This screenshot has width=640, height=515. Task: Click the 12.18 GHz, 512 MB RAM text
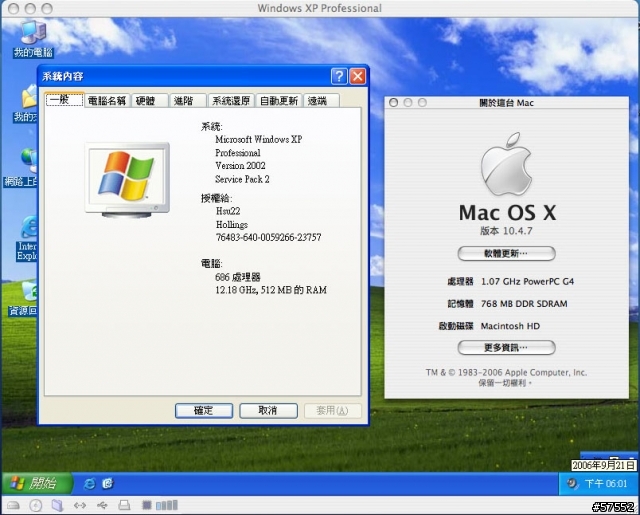pyautogui.click(x=271, y=290)
